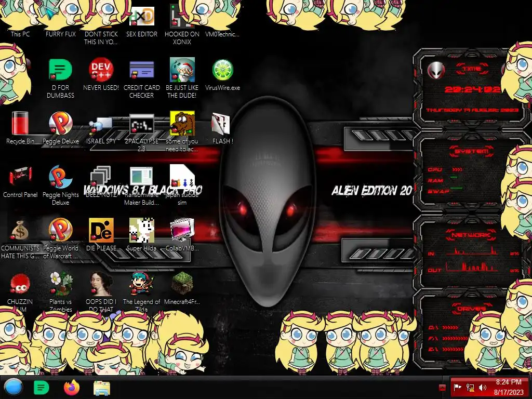Open the network tray icon
The height and width of the screenshot is (399, 532).
click(x=470, y=388)
